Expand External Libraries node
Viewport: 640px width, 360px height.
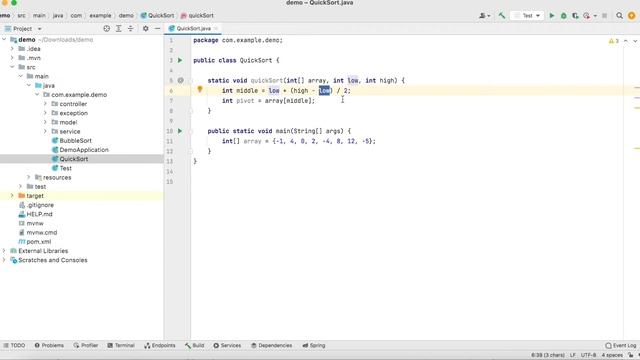click(4, 251)
